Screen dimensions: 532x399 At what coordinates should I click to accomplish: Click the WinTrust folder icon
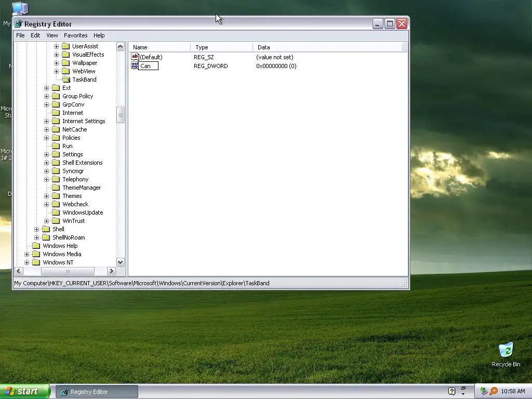coord(56,221)
